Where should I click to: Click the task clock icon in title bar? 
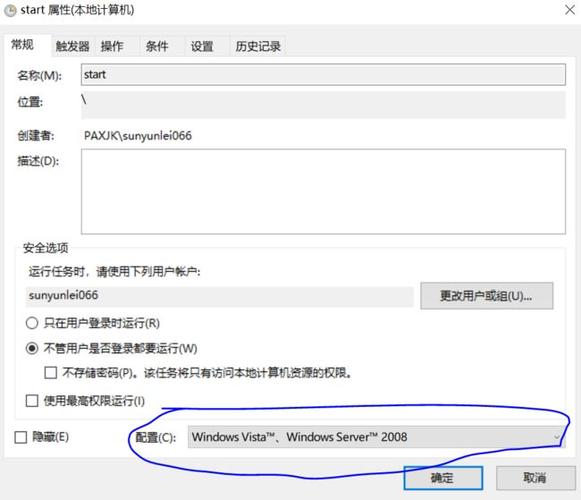point(10,10)
